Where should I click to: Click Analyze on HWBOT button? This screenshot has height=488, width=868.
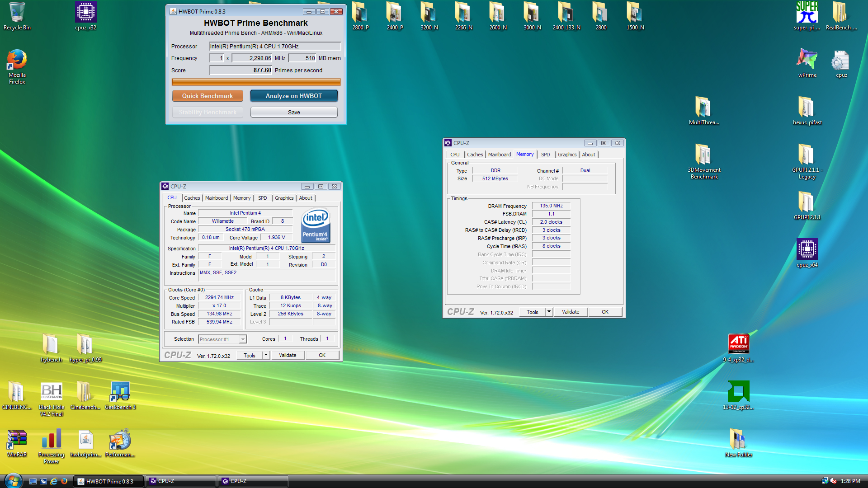click(x=294, y=96)
